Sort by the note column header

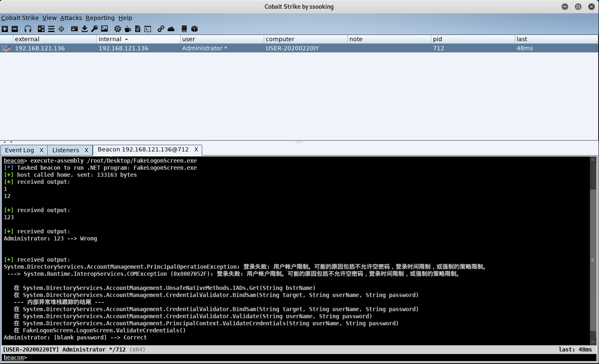(x=389, y=39)
